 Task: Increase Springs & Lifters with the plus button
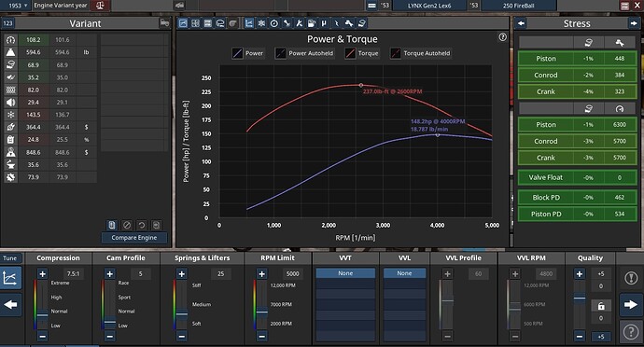(182, 274)
